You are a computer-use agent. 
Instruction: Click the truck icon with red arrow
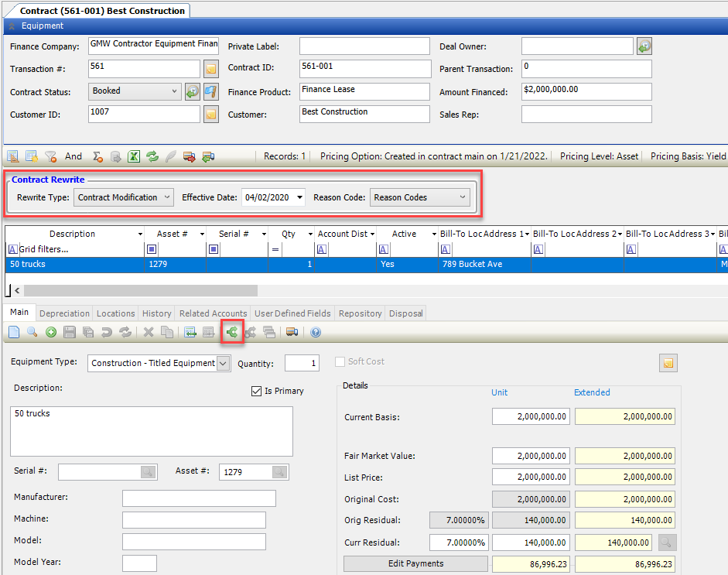click(189, 156)
